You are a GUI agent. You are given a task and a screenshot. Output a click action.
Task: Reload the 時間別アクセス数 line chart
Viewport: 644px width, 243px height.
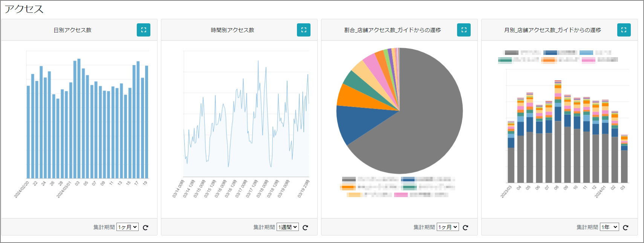click(305, 227)
